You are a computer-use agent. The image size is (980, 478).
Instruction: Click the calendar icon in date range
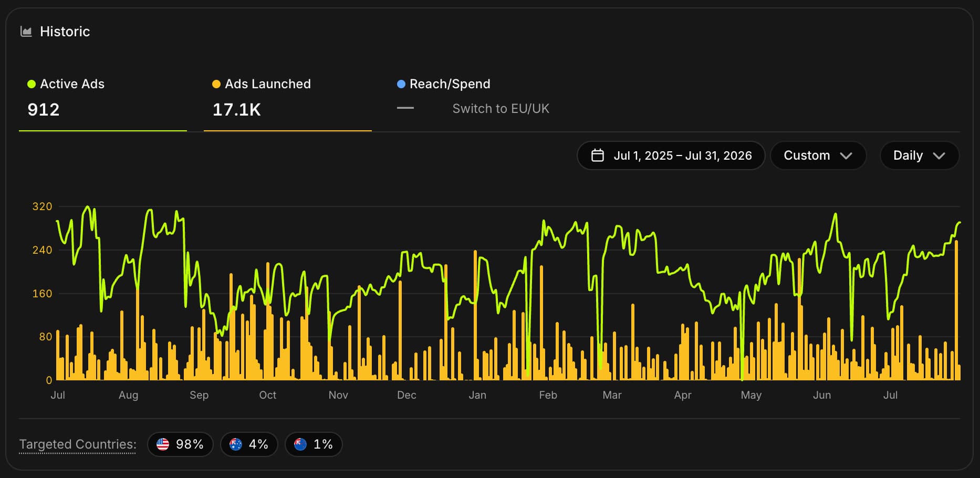[598, 155]
